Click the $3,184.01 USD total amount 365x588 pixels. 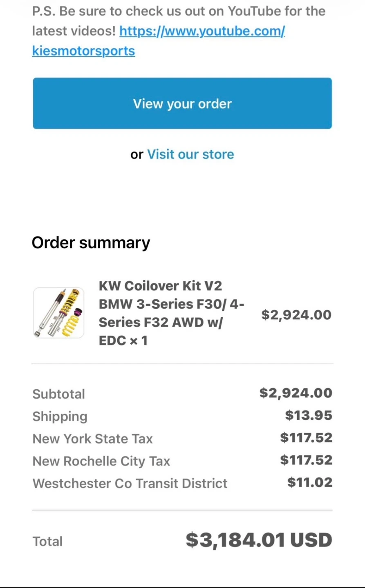click(259, 540)
